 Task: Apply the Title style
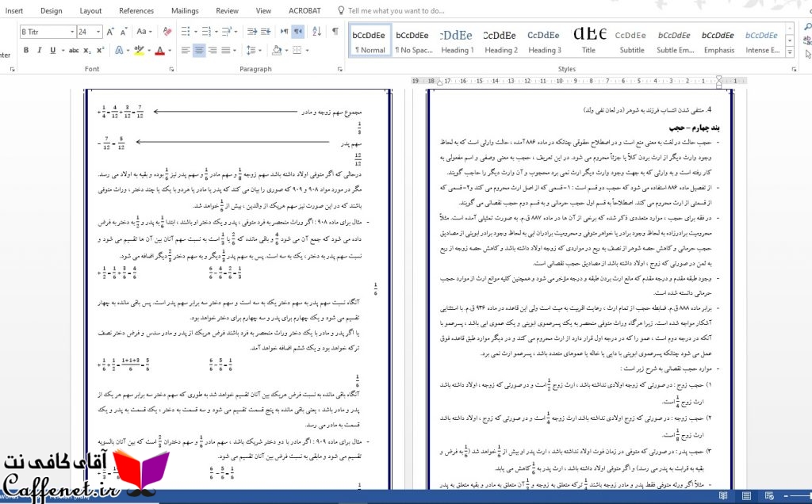(x=589, y=41)
